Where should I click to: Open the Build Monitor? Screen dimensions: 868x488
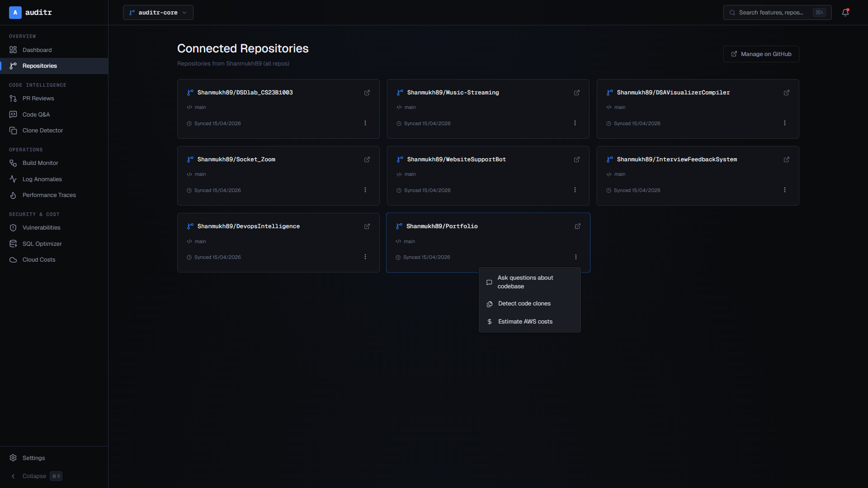(40, 163)
